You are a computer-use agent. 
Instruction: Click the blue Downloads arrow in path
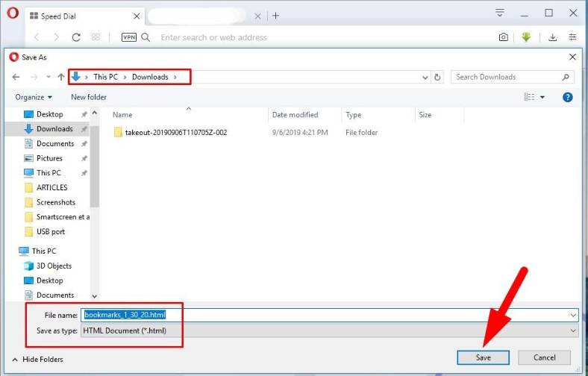point(76,77)
